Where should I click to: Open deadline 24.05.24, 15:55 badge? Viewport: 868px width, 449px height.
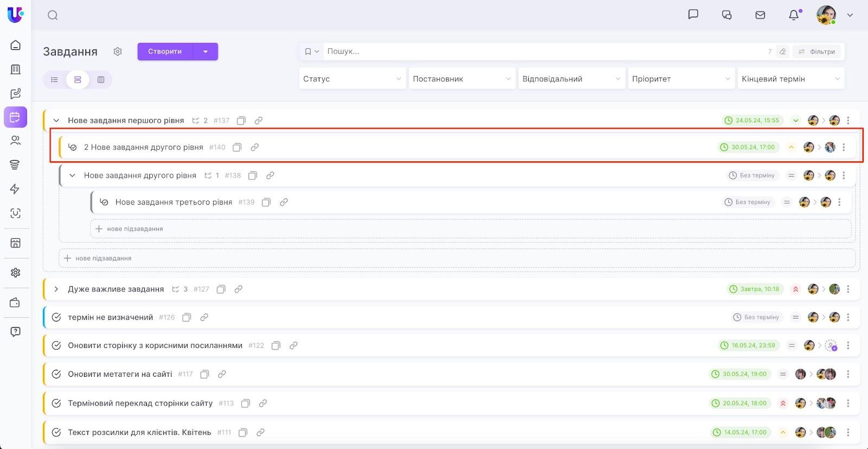pos(752,121)
